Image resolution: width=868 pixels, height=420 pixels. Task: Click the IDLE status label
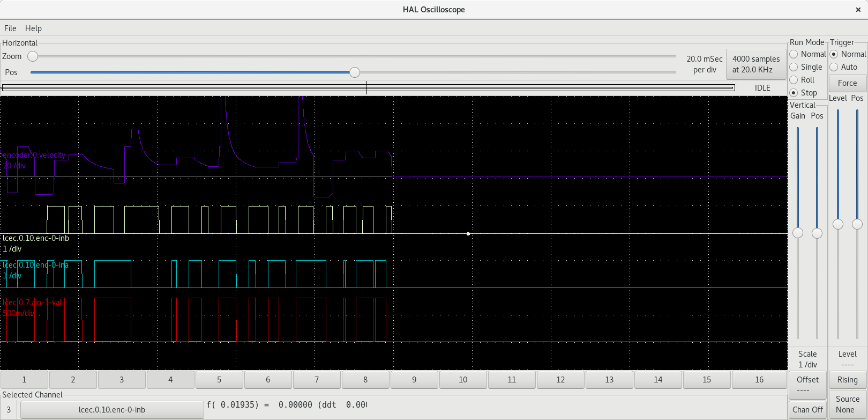coord(762,88)
